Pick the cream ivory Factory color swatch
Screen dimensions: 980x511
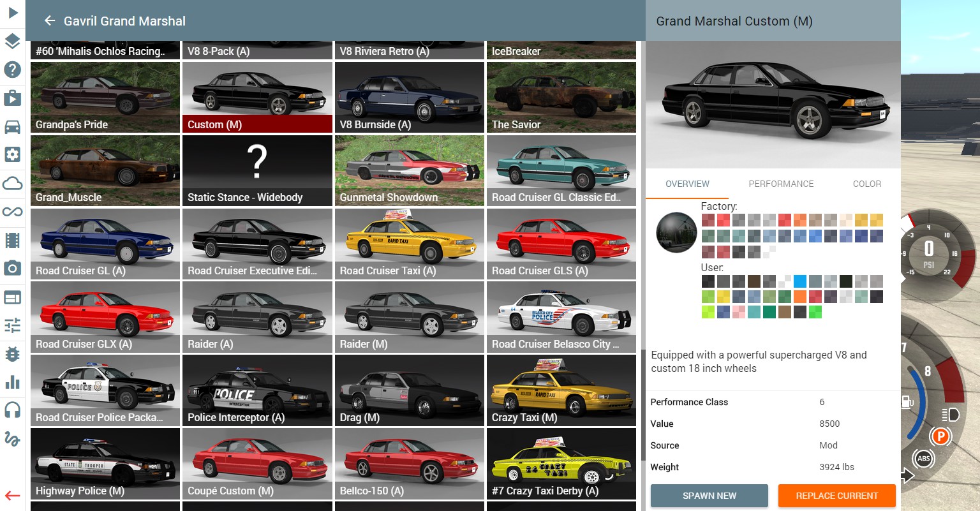tap(846, 220)
